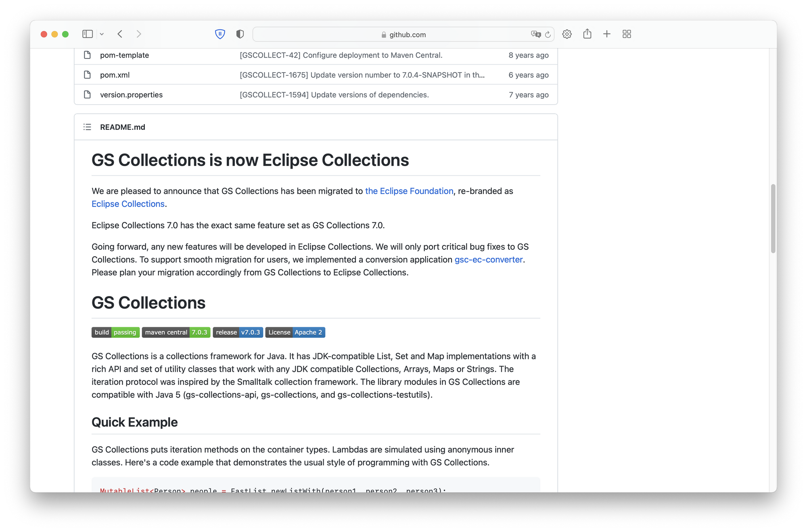The image size is (807, 532).
Task: Click the 'Quick Example' heading
Action: point(134,422)
